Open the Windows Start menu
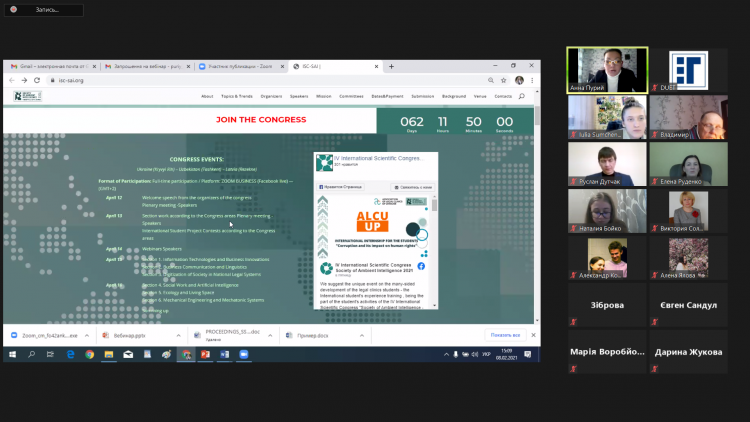 [11, 354]
